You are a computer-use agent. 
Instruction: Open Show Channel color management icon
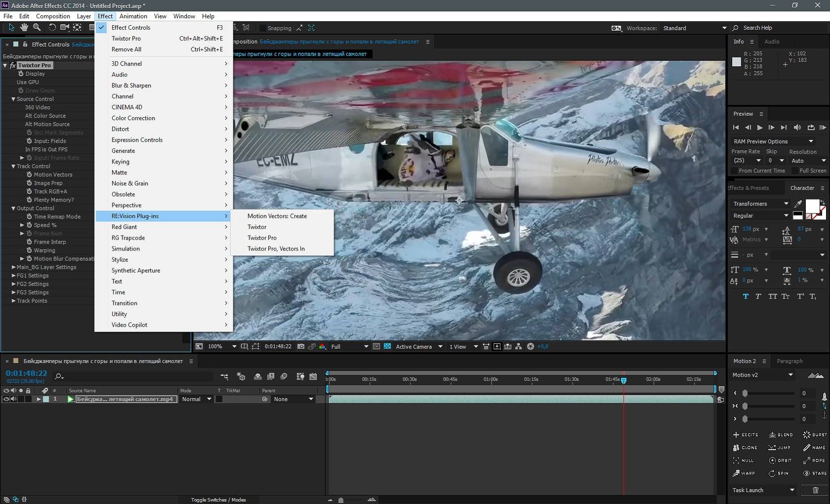click(x=322, y=346)
